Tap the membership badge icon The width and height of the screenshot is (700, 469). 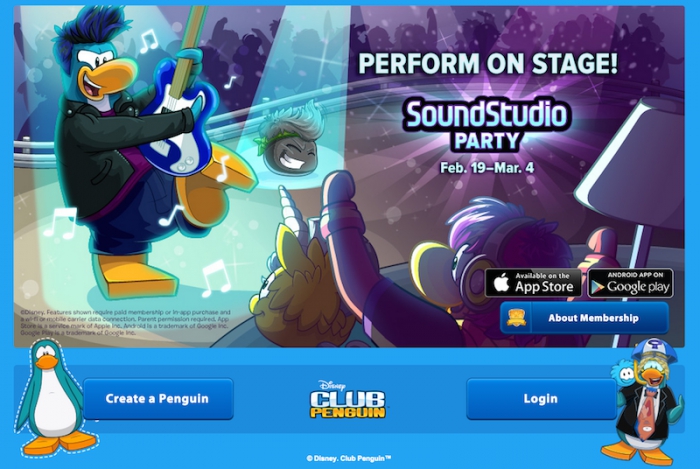(516, 318)
